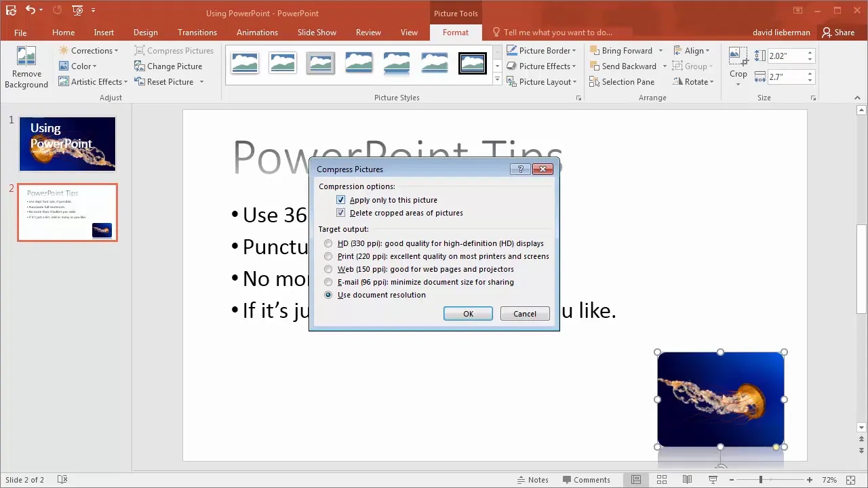
Task: Click the Remove Background tool
Action: click(x=26, y=68)
